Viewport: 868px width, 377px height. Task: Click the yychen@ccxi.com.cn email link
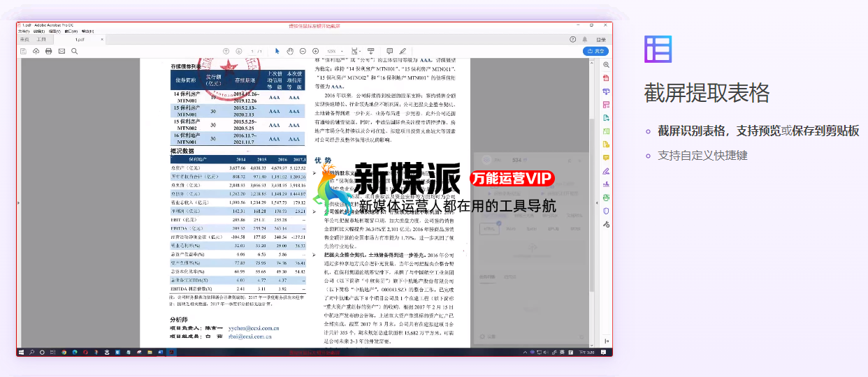click(254, 327)
